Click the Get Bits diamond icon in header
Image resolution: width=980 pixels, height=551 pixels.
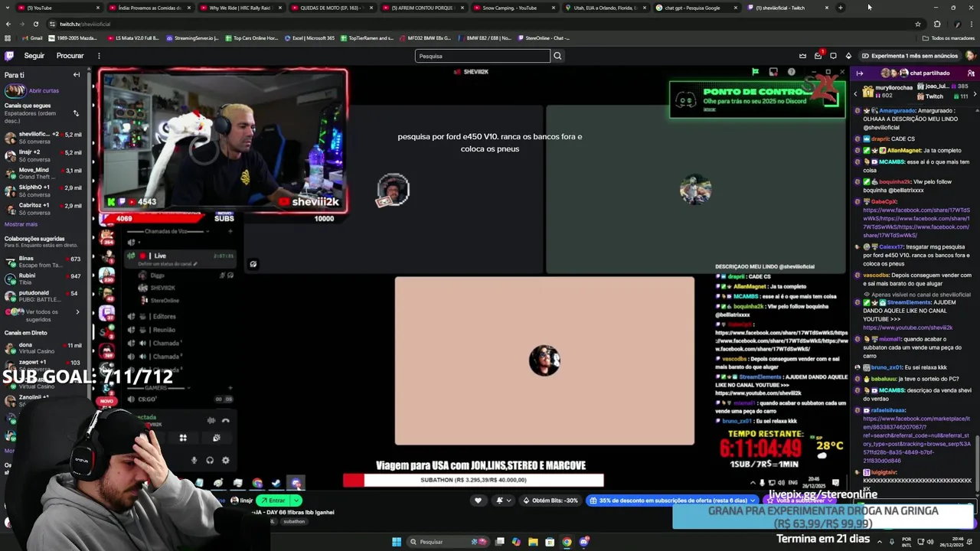coord(848,56)
